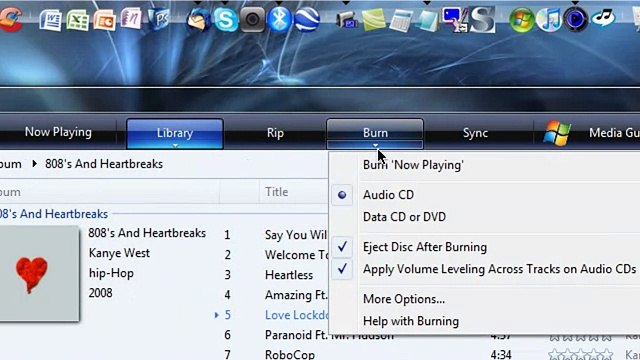This screenshot has height=360, width=640.
Task: Click 808's And Heartbreaks in breadcrumb
Action: pyautogui.click(x=104, y=164)
